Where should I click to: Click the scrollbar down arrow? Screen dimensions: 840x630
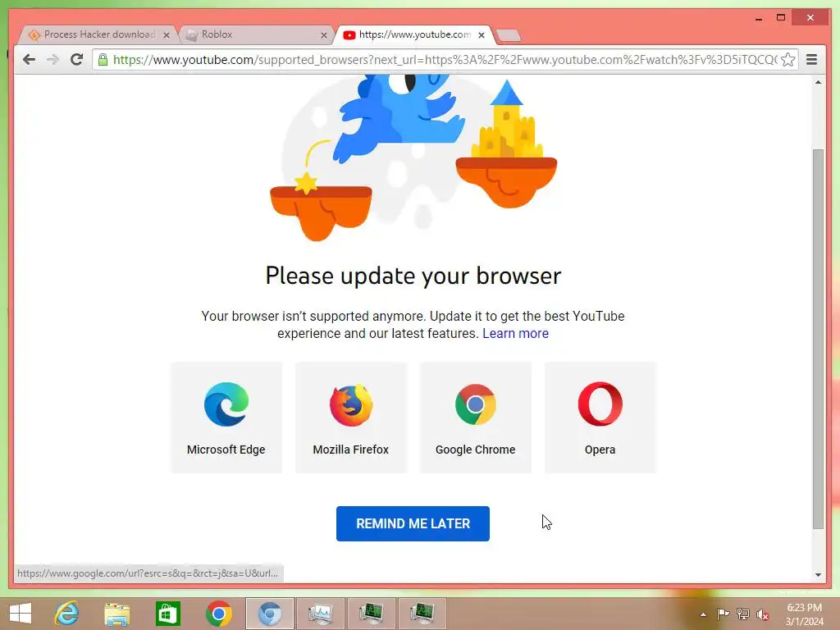pyautogui.click(x=818, y=575)
